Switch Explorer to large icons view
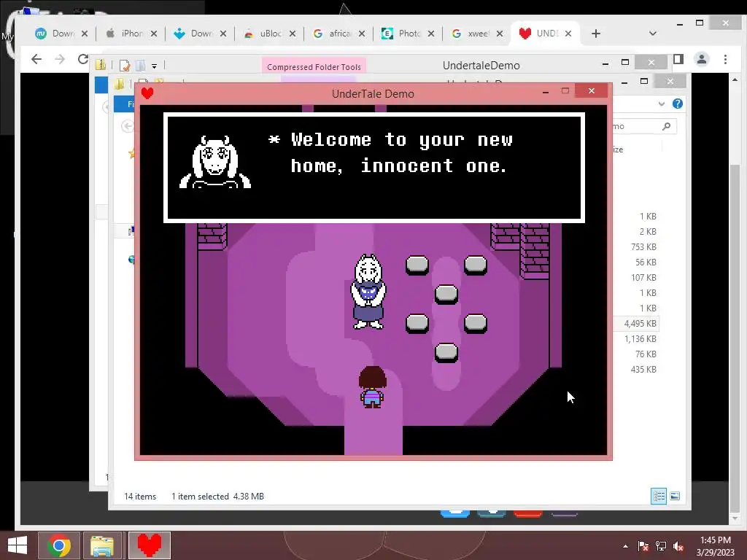Image resolution: width=747 pixels, height=560 pixels. (x=675, y=496)
